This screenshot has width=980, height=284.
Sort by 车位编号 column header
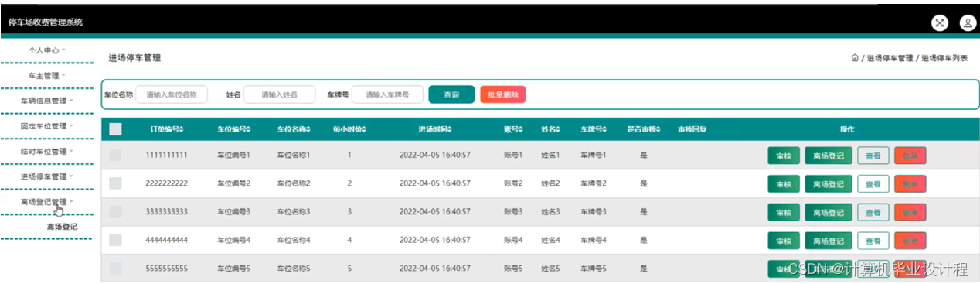(x=233, y=129)
